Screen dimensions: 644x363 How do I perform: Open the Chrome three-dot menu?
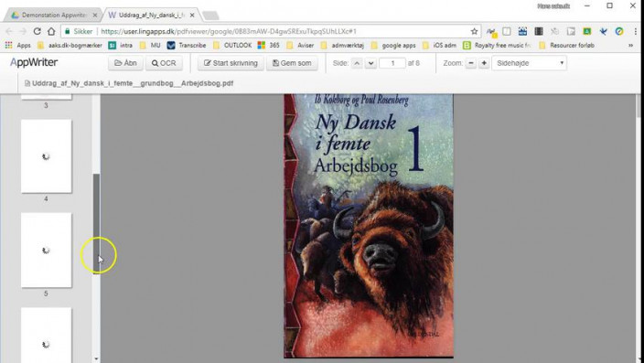(x=636, y=31)
